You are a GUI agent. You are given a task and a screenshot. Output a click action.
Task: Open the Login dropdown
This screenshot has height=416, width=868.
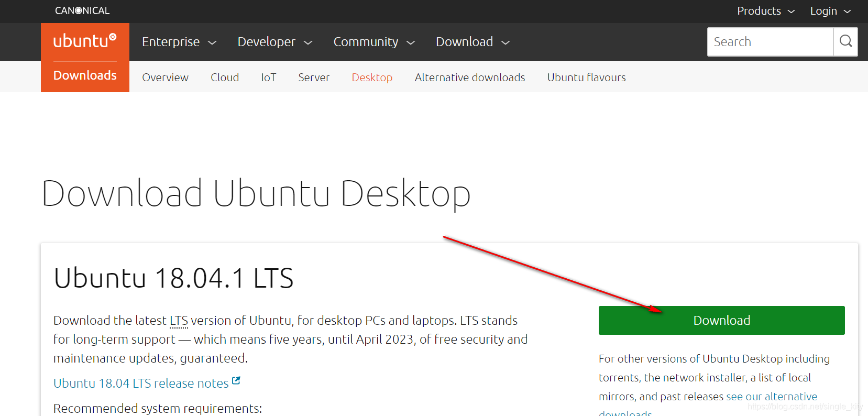[x=831, y=11]
